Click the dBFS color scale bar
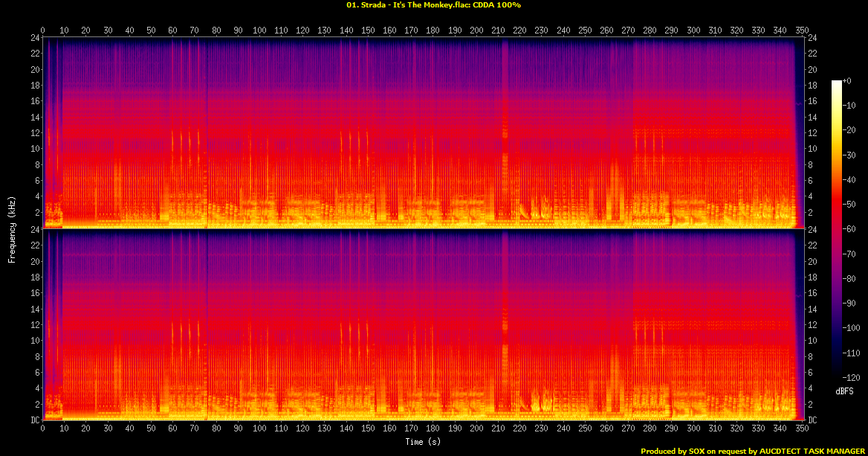Viewport: 868px width, 456px height. point(837,229)
